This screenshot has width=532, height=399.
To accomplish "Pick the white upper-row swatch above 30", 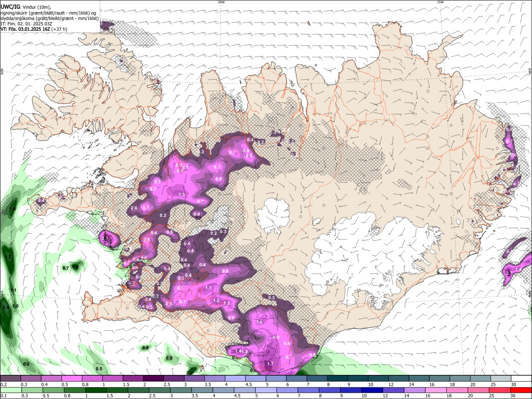I will (521, 379).
